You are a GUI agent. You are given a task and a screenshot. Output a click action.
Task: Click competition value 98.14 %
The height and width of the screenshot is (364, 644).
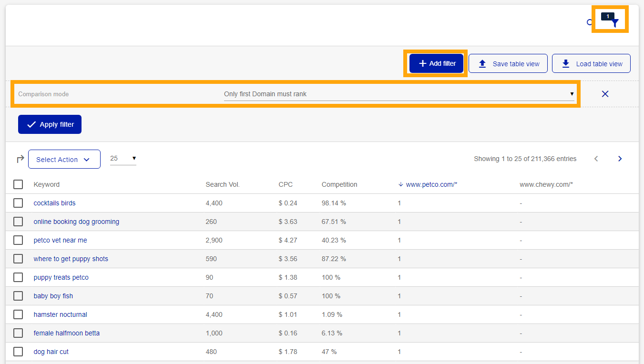coord(334,203)
